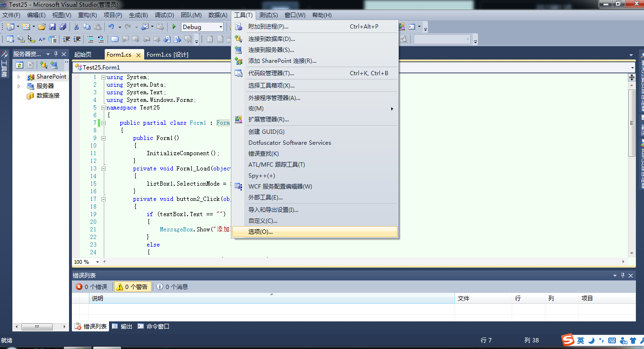Click the Save floppy disk icon
Viewport: 644px width, 349px height.
[x=52, y=27]
